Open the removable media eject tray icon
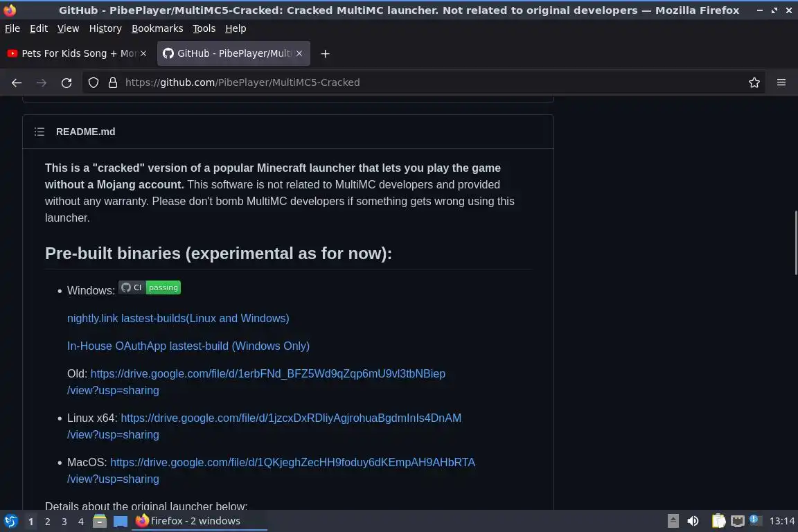Image resolution: width=798 pixels, height=532 pixels. (x=673, y=522)
